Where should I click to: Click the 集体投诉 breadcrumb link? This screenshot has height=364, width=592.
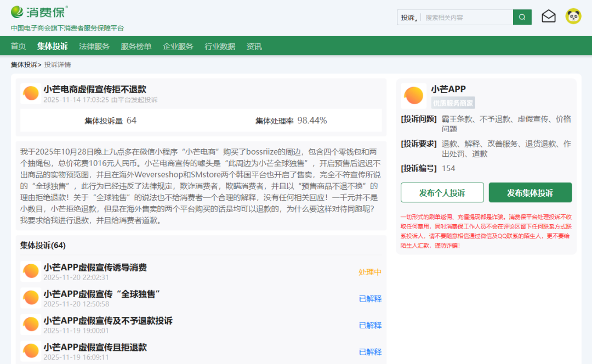(x=24, y=65)
